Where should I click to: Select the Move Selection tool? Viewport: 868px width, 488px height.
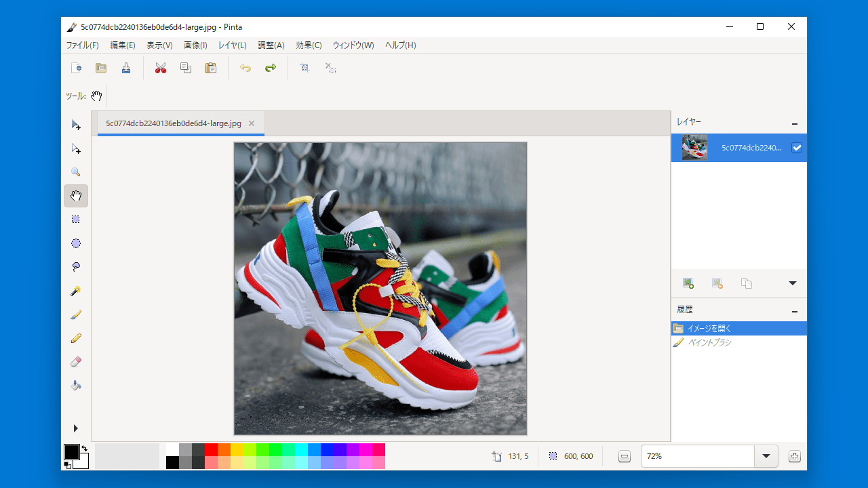click(x=76, y=148)
